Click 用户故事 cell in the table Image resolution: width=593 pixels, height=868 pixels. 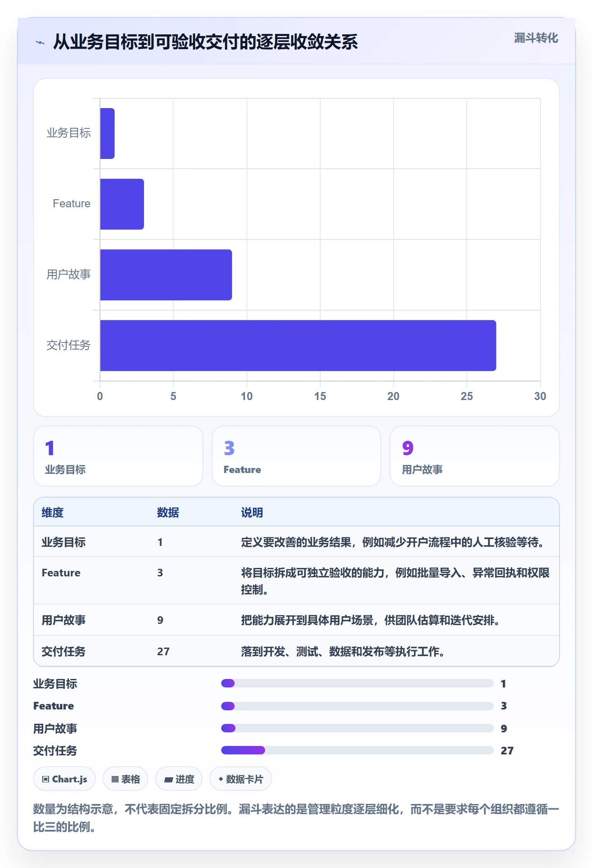tap(64, 620)
